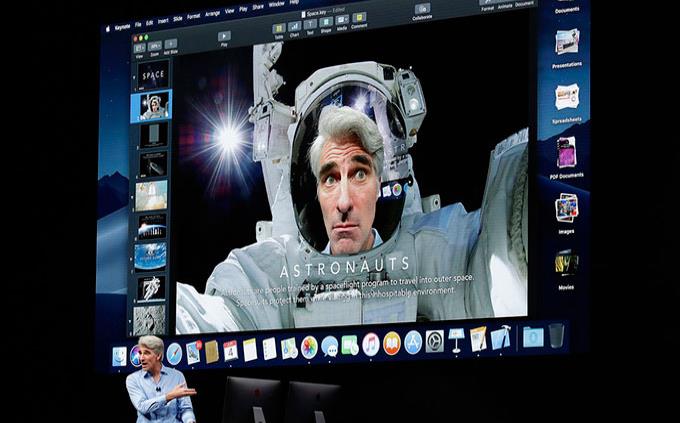The width and height of the screenshot is (680, 423).
Task: Click the Table toolbar icon in Keynote
Action: (279, 29)
